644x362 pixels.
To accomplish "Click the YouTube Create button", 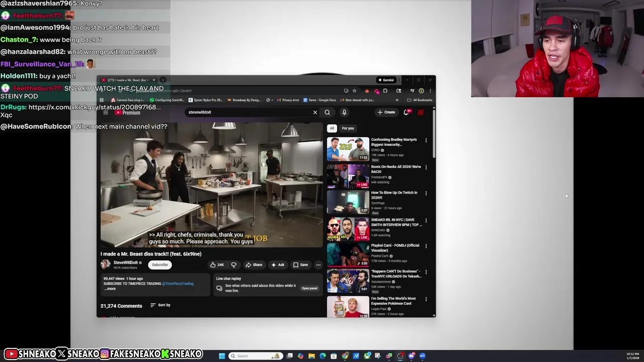I will click(x=386, y=112).
